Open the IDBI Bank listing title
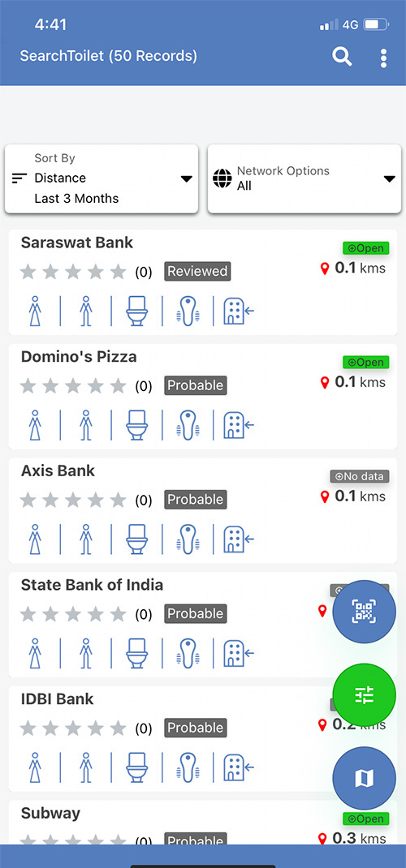The image size is (406, 868). point(58,699)
